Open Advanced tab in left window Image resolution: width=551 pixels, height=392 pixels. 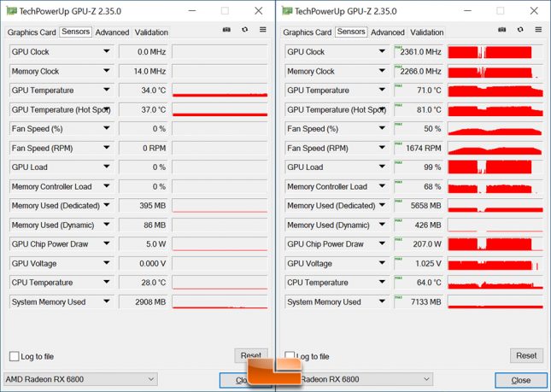(112, 32)
